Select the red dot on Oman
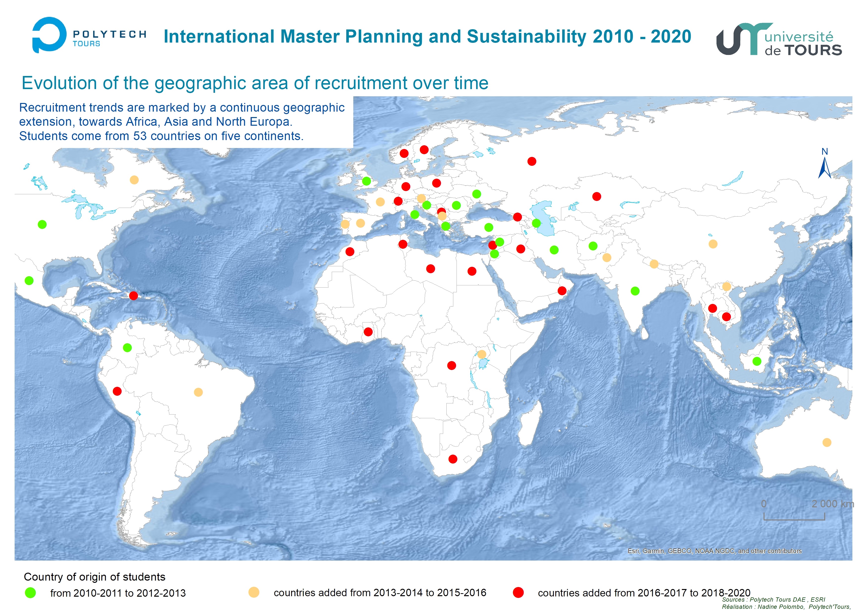Screen dimensions: 868x614 pyautogui.click(x=562, y=291)
